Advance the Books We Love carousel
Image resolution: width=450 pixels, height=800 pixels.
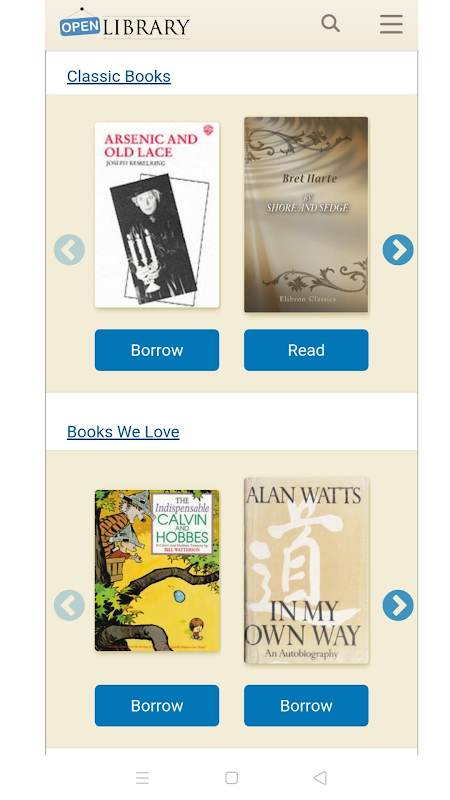398,605
